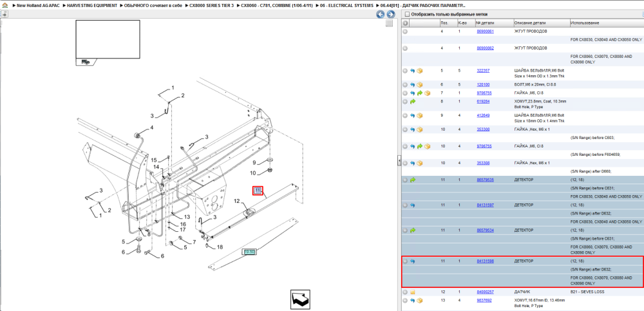Go back with the blue left arrow
644x311 pixels.
coord(381,14)
